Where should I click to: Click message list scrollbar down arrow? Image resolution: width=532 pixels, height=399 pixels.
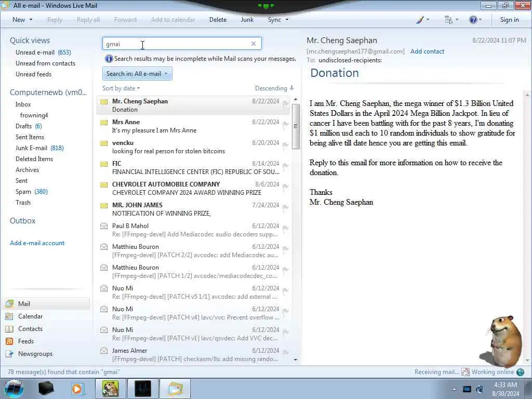296,360
